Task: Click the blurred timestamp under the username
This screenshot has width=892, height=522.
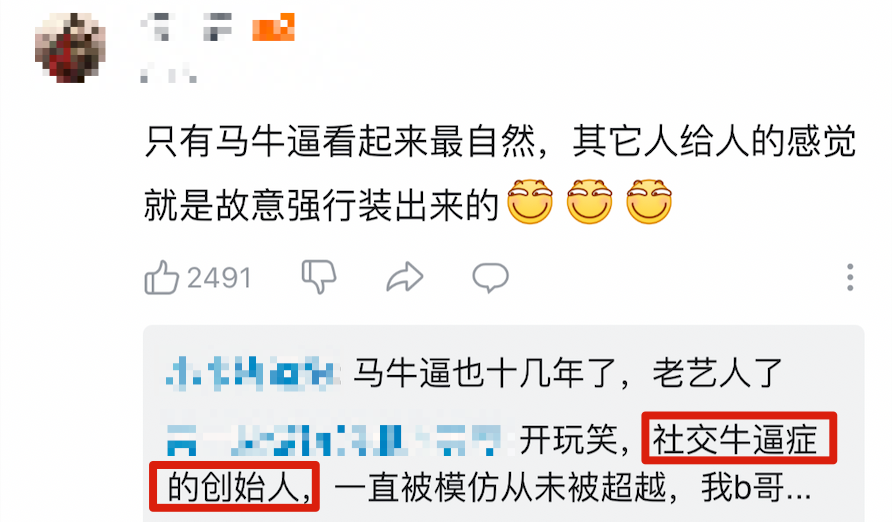Action: pos(168,75)
